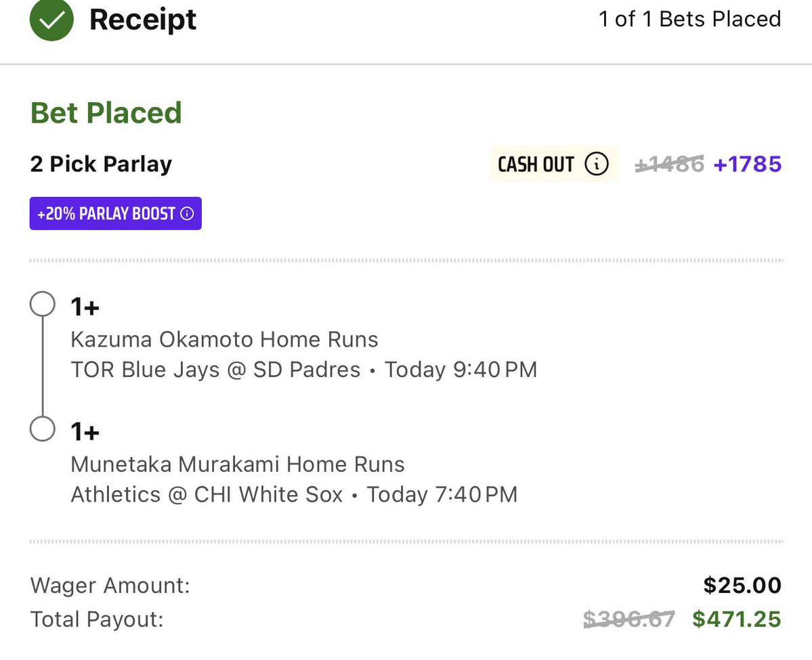Viewport: 812px width, 660px height.
Task: Click the CASH OUT button
Action: click(554, 164)
